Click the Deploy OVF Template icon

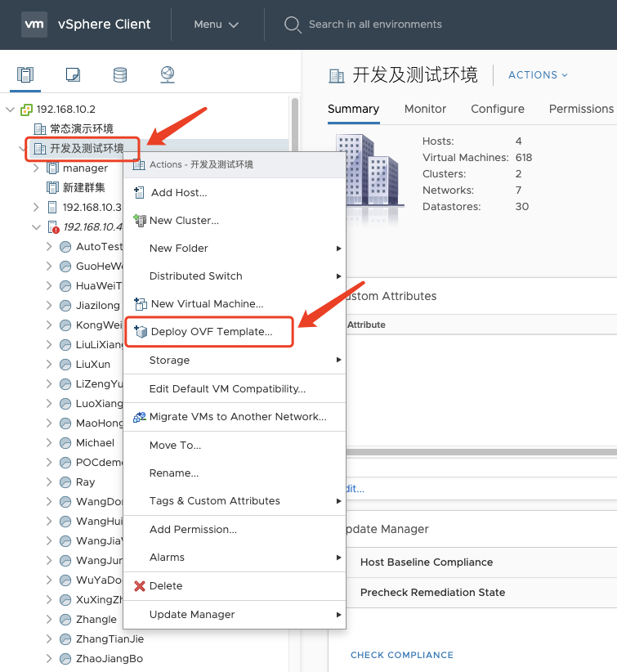tap(141, 331)
